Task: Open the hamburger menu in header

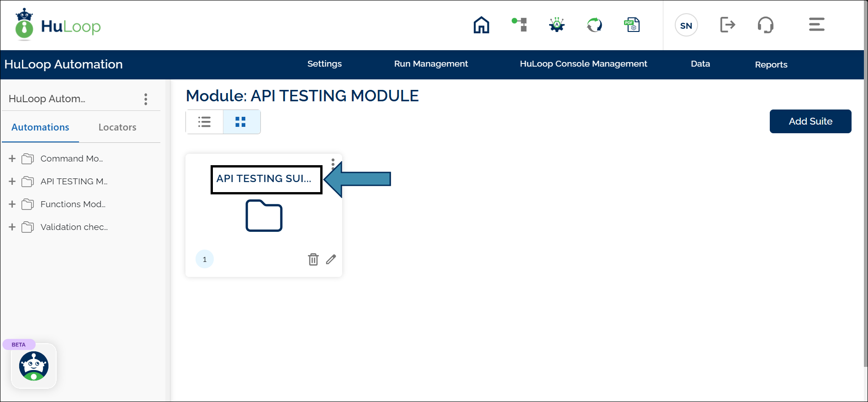Action: [x=816, y=25]
